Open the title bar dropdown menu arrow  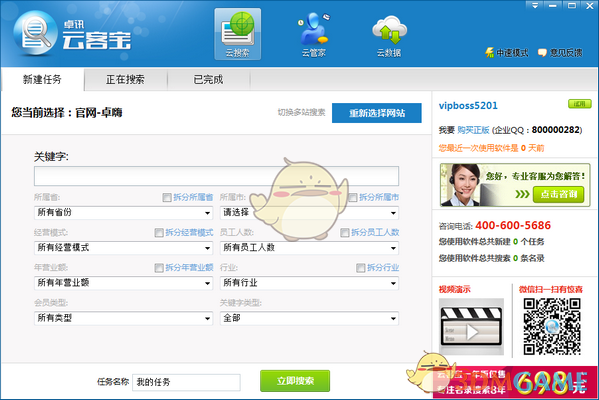[535, 5]
